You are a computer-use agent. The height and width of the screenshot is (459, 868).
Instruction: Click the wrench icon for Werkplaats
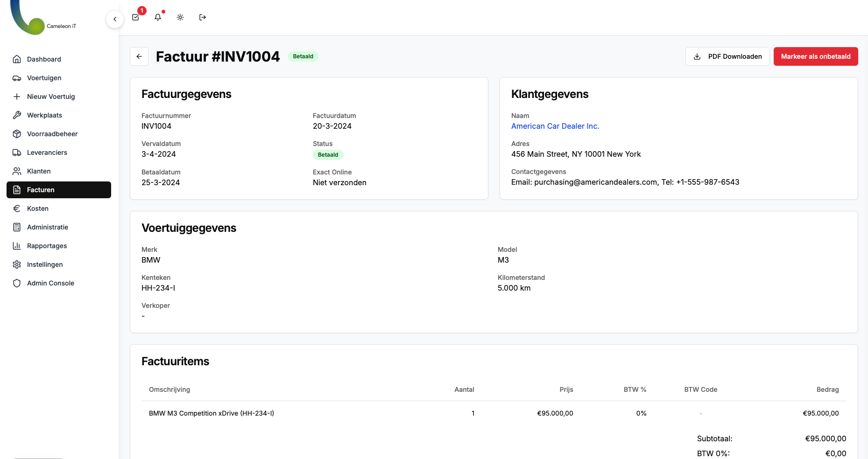click(x=17, y=115)
